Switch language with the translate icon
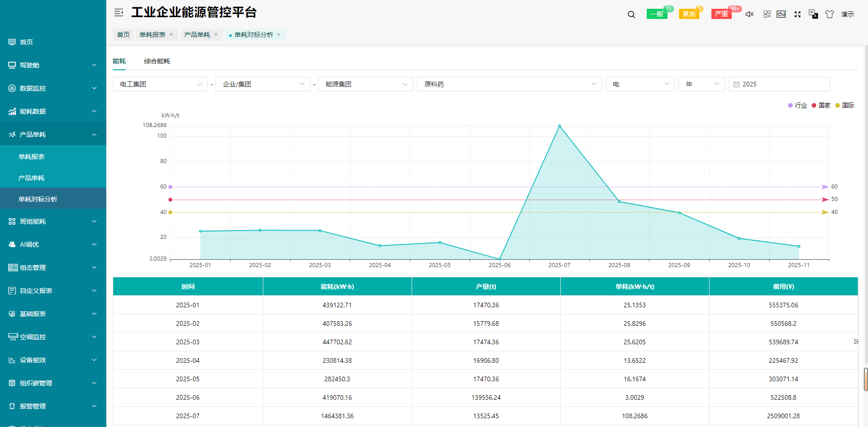Screen dimensions: 868x427 point(813,14)
